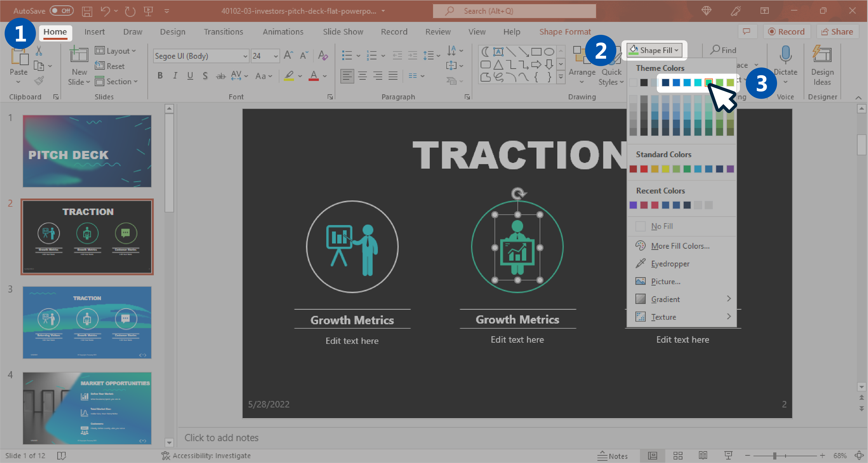Click the Redo icon in title bar
The width and height of the screenshot is (868, 463).
click(130, 11)
